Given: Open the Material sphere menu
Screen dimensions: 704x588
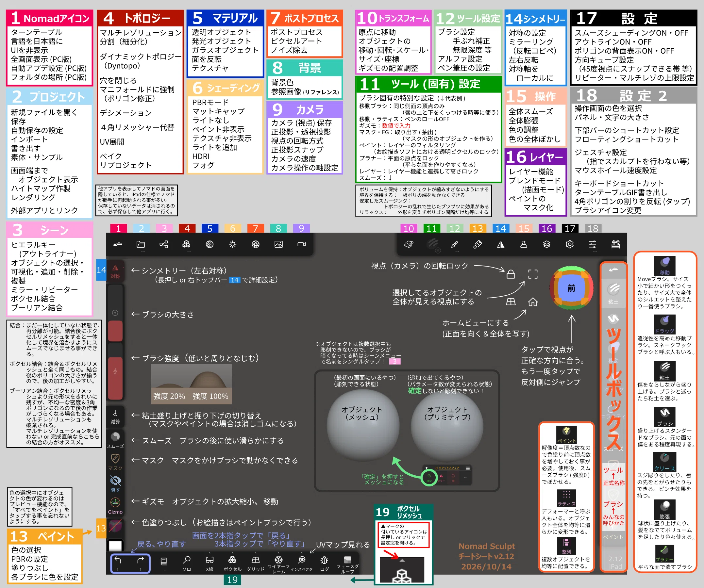Looking at the screenshot, I should 210,244.
